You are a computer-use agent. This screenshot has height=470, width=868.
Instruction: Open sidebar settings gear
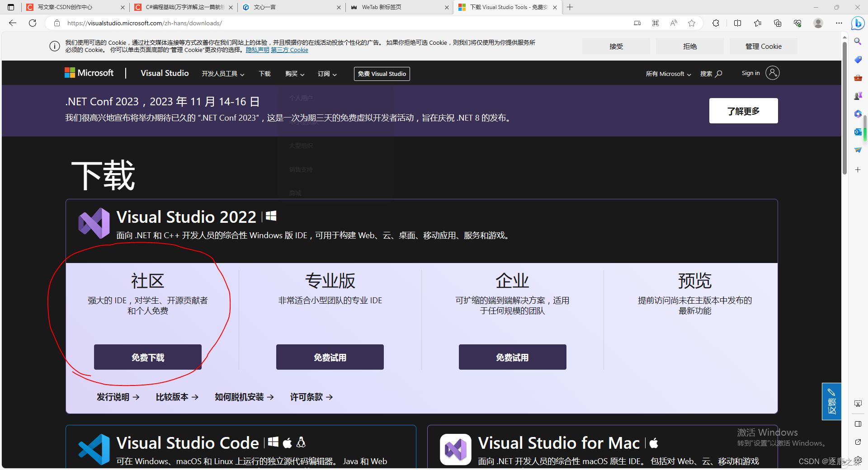click(x=858, y=460)
